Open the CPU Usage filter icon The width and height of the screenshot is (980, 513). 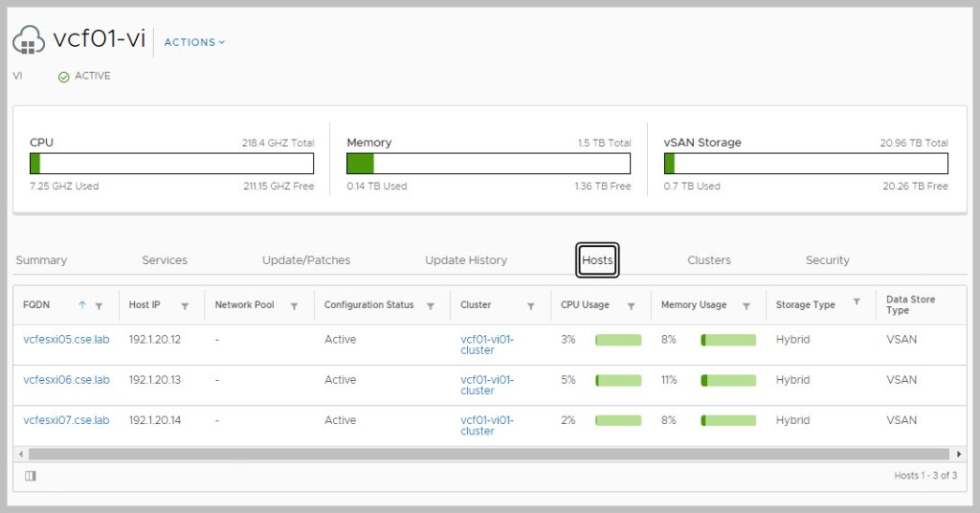click(631, 306)
